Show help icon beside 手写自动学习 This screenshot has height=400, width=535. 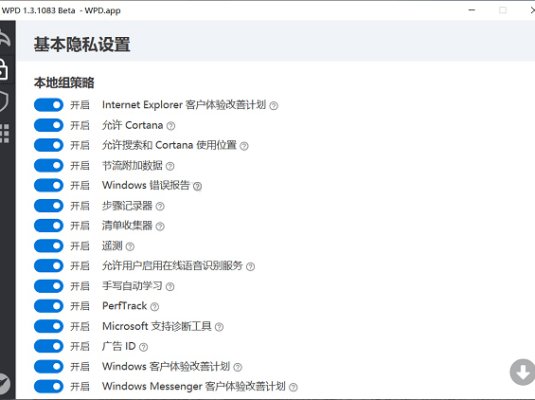[170, 287]
